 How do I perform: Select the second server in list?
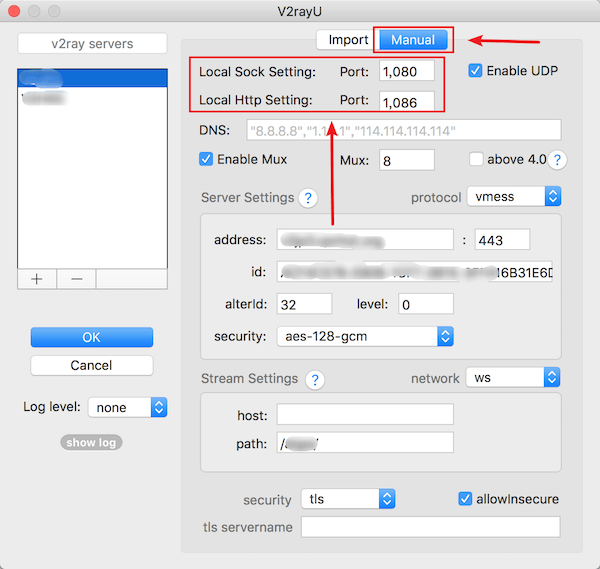92,98
